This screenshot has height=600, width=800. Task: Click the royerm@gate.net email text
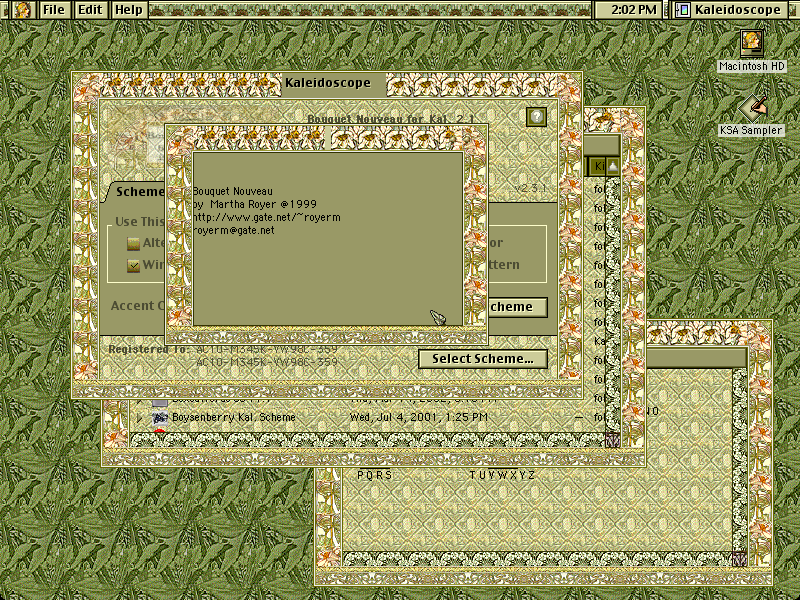click(234, 231)
